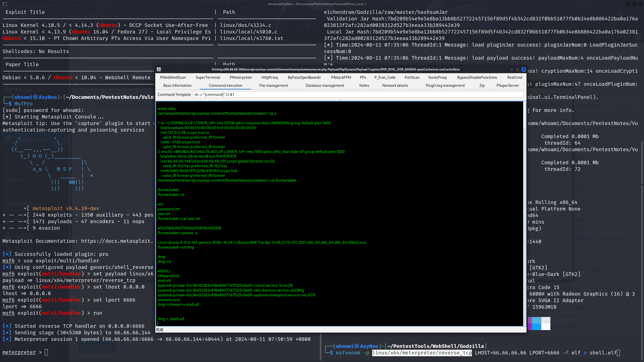Click 'password.txt' in the ls output
Image resolution: width=644 pixels, height=362 pixels.
coord(169,209)
